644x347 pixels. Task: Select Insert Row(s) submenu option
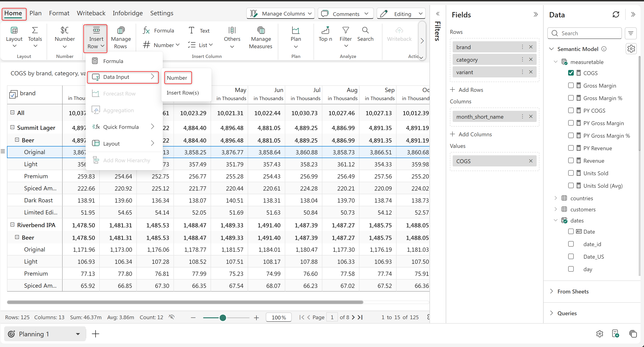pyautogui.click(x=183, y=93)
